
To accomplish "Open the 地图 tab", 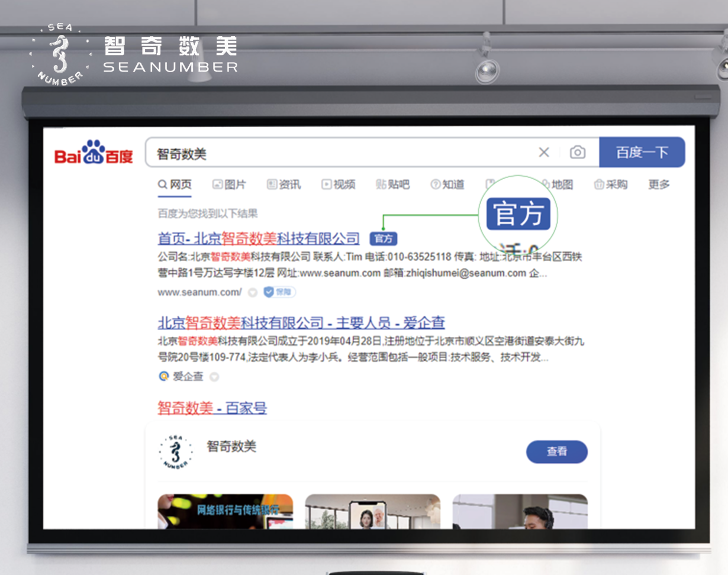I will point(557,185).
